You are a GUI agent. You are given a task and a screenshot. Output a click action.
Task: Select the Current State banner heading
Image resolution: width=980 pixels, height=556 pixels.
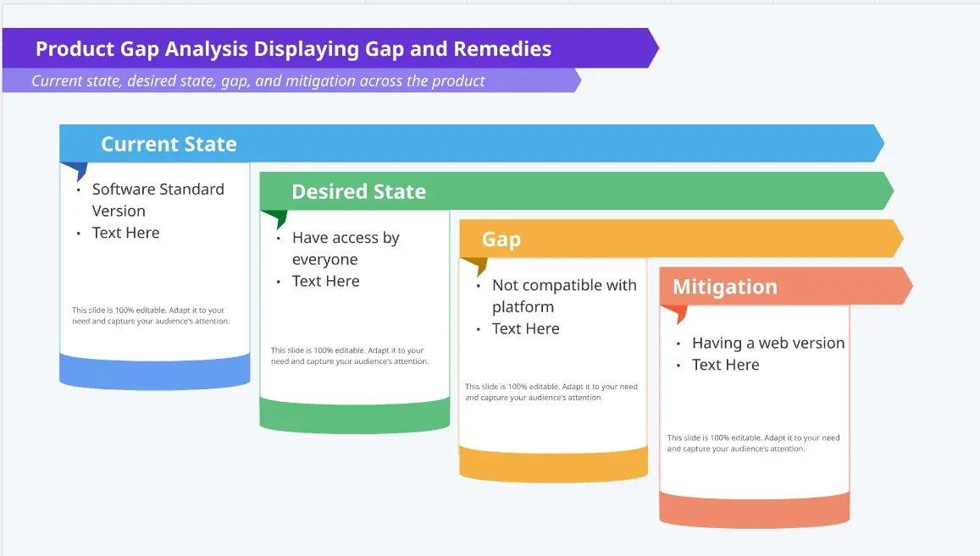[x=169, y=145]
